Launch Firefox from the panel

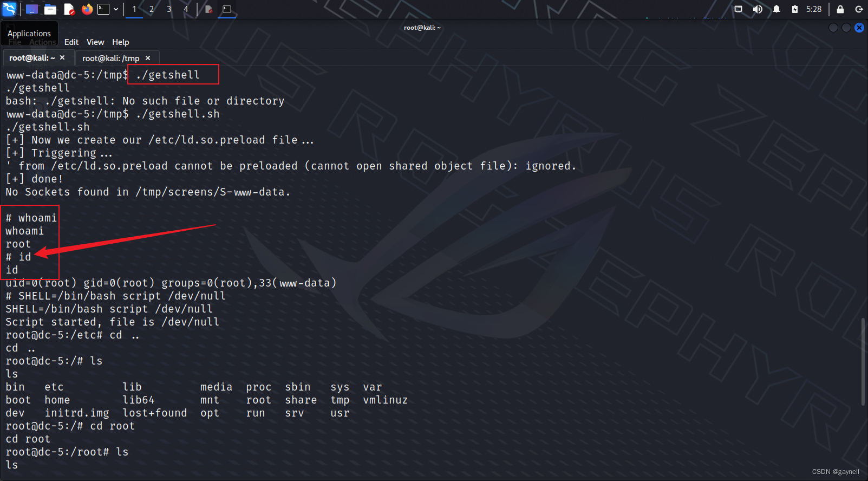point(87,9)
